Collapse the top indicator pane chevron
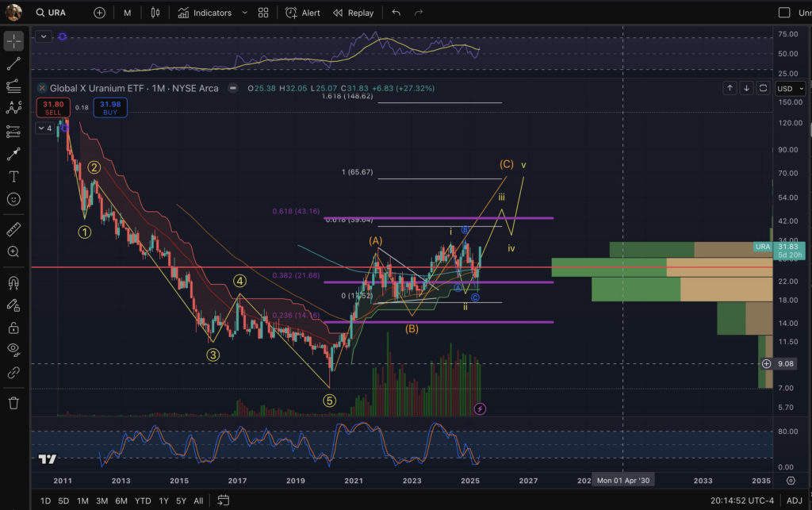Viewport: 812px width, 510px height. pyautogui.click(x=44, y=36)
